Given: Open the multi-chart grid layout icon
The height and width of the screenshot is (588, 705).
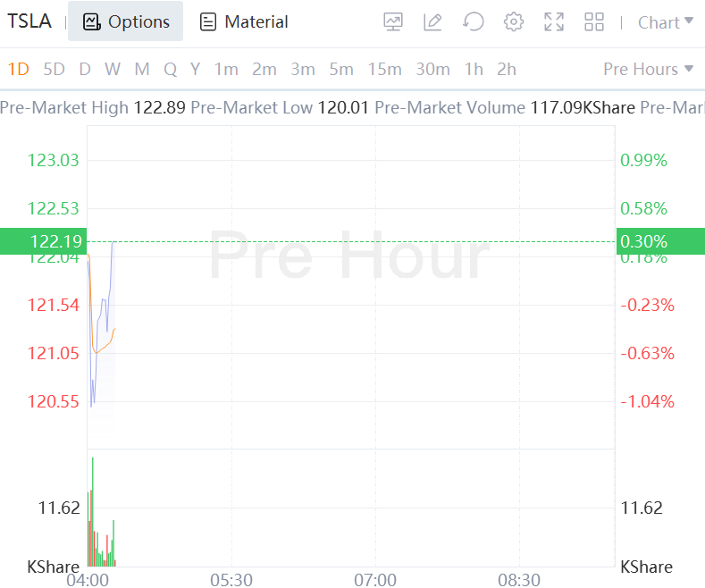Looking at the screenshot, I should click(x=594, y=21).
